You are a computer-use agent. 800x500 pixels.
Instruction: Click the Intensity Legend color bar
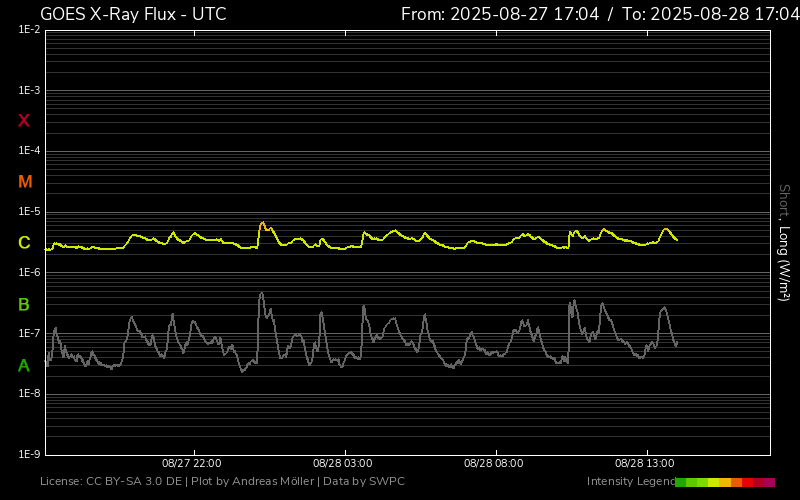tap(725, 482)
